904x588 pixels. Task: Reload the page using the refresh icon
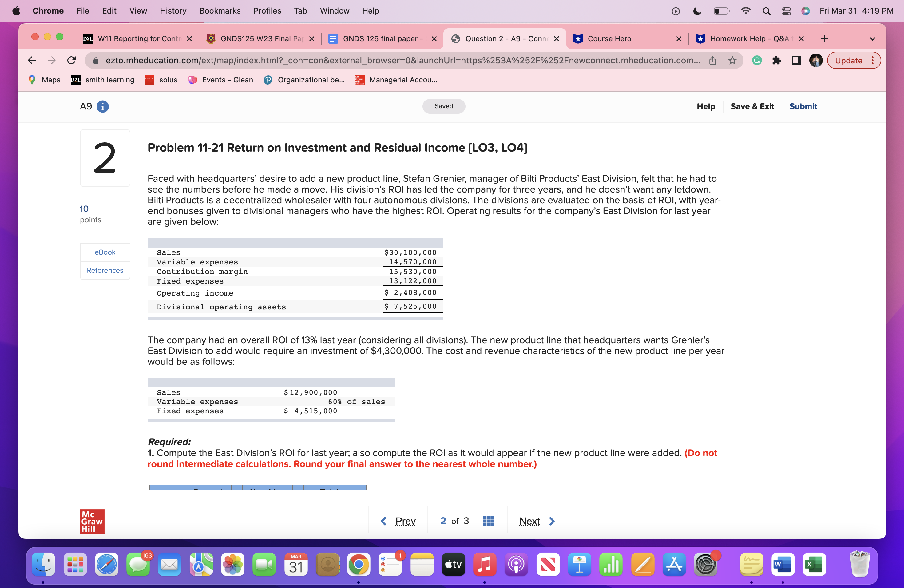point(72,60)
